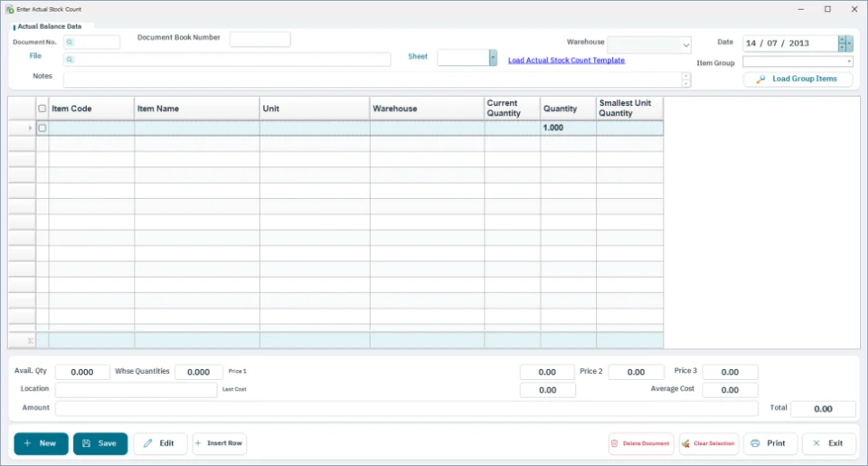Image resolution: width=868 pixels, height=466 pixels.
Task: Click the Price 2 value field
Action: (x=636, y=372)
